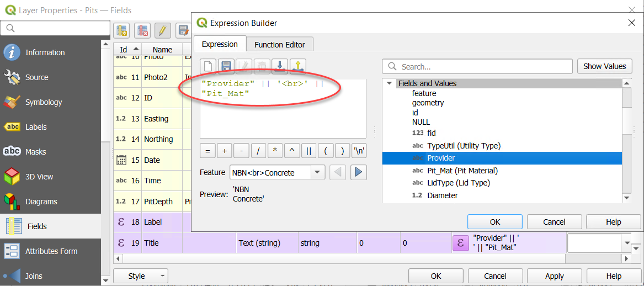
Task: Click Apply in Layer Properties window
Action: [x=554, y=276]
